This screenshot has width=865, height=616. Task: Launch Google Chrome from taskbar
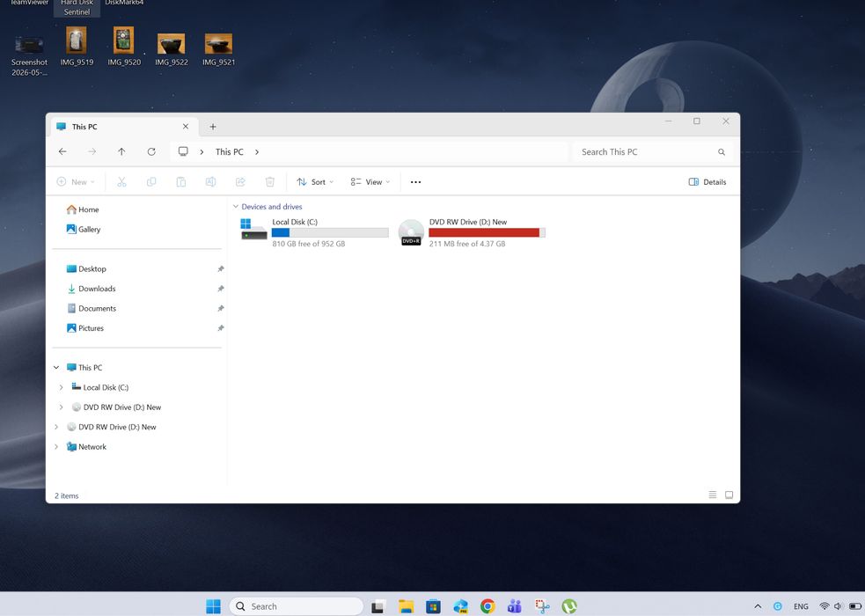[x=487, y=606]
